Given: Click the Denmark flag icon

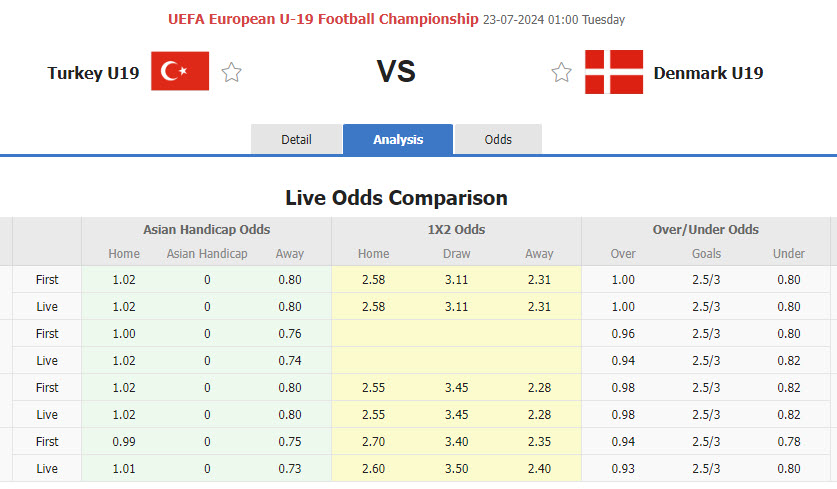Looking at the screenshot, I should (614, 72).
